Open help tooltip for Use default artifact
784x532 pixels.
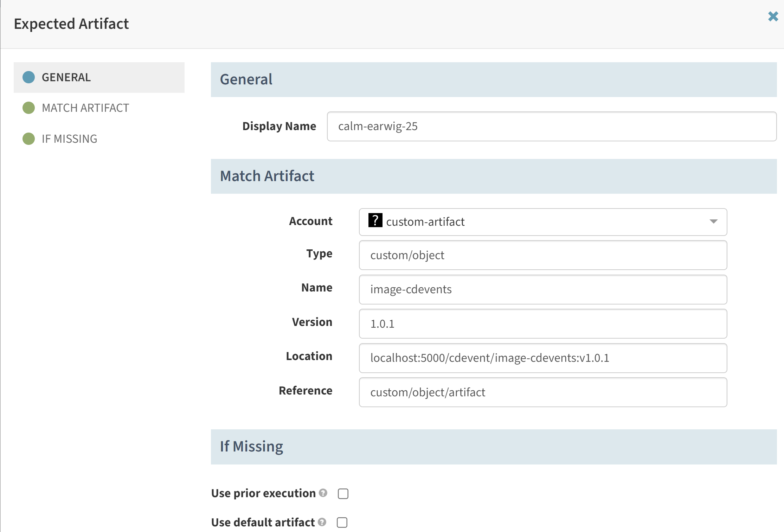(x=322, y=522)
